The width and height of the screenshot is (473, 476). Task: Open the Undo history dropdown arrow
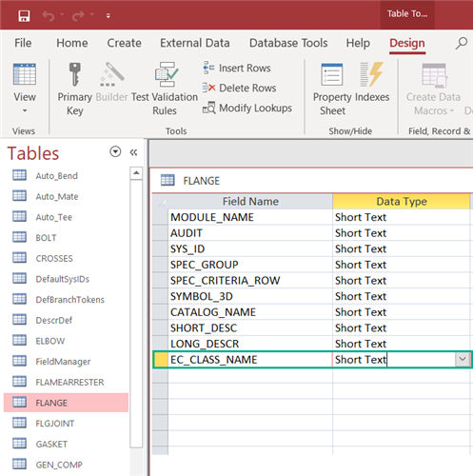62,14
